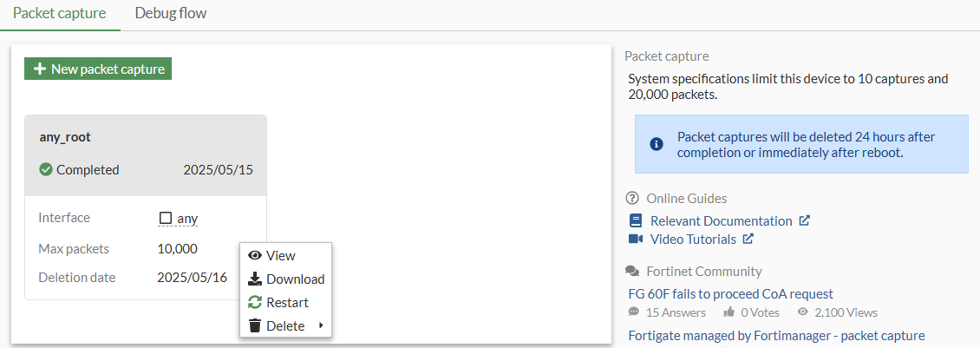Click the Online Guides question mark icon
Image resolution: width=980 pixels, height=348 pixels.
coord(632,198)
